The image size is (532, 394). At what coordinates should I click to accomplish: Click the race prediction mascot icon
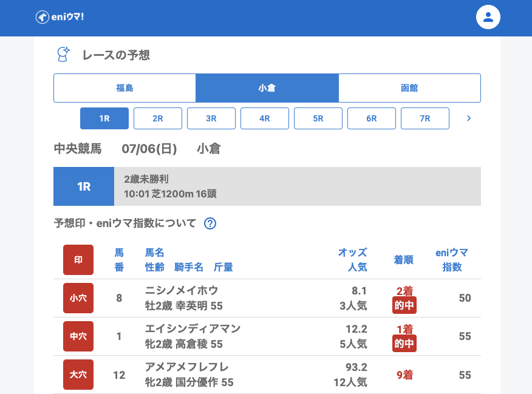(x=63, y=55)
